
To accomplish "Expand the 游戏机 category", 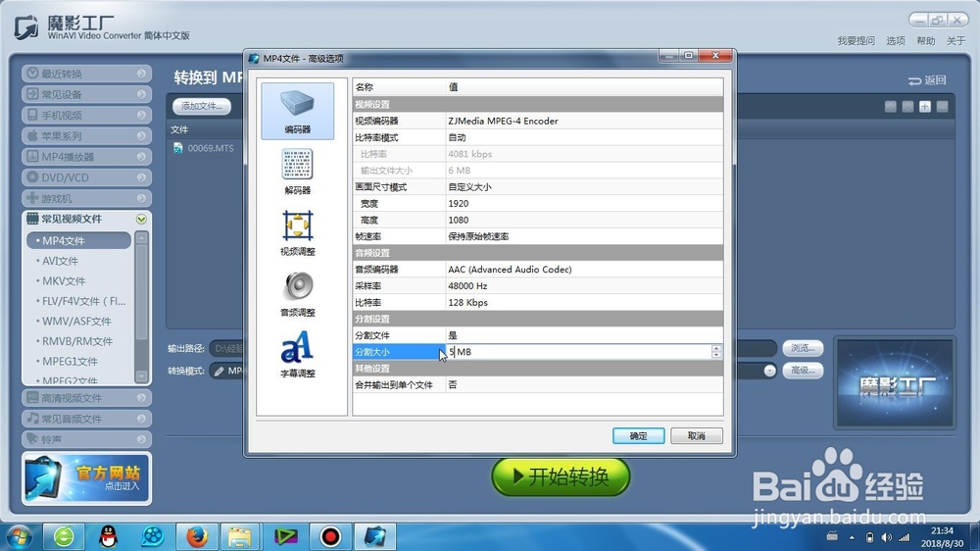I will point(86,198).
